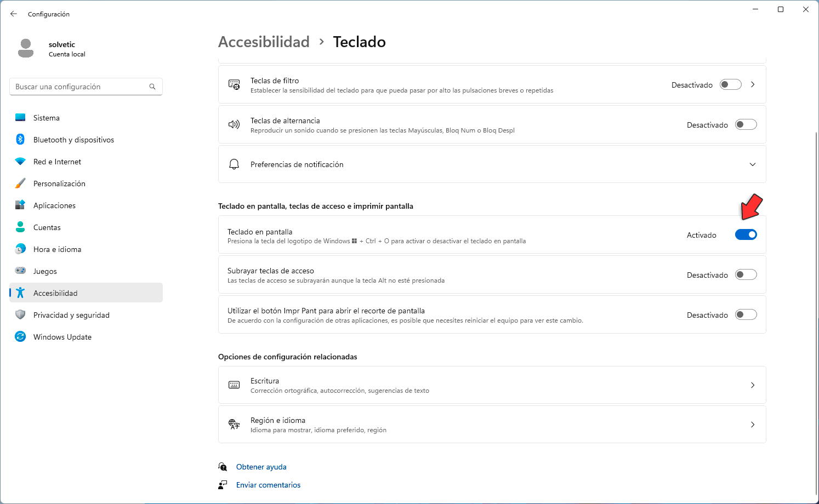Click the back arrow icon
Viewport: 819px width, 504px height.
(x=14, y=14)
